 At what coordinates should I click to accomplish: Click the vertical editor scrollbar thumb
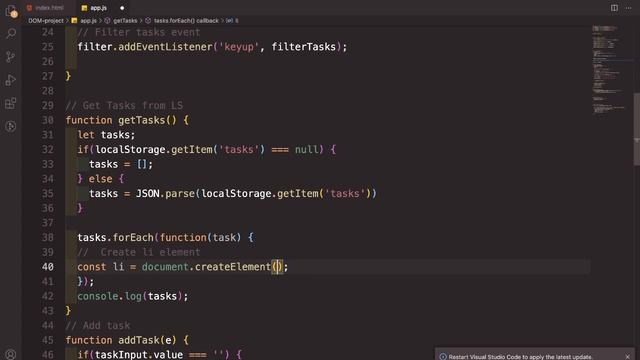(x=636, y=129)
